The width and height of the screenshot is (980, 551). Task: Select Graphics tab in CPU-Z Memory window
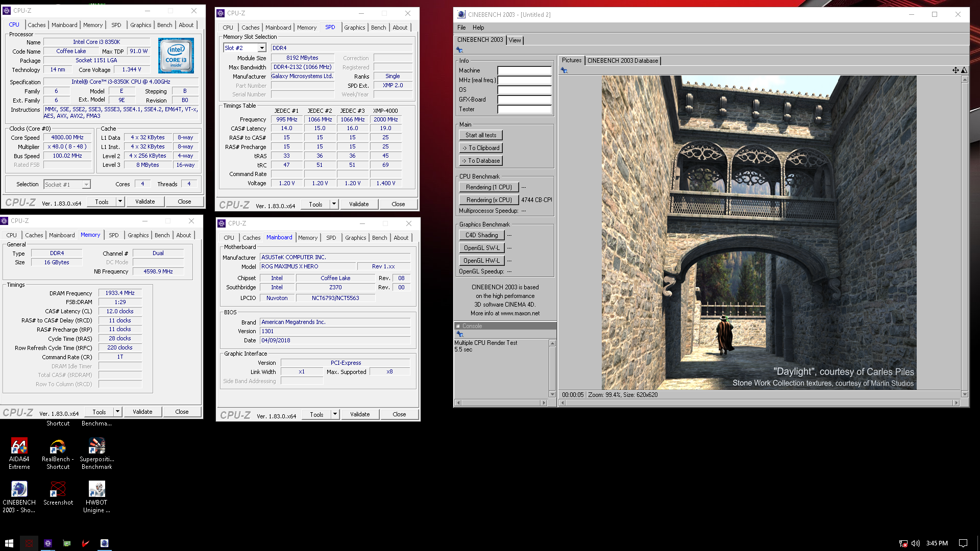(x=138, y=235)
